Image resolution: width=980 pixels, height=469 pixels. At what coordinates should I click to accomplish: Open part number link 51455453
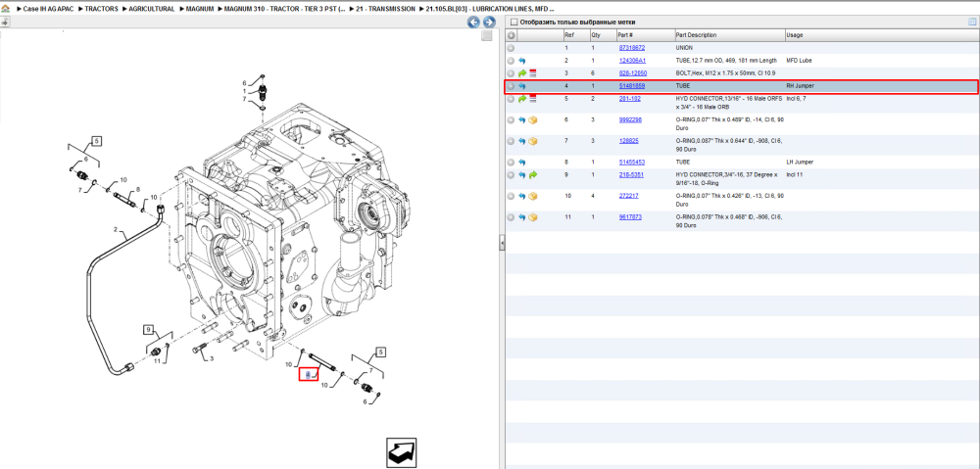click(632, 163)
